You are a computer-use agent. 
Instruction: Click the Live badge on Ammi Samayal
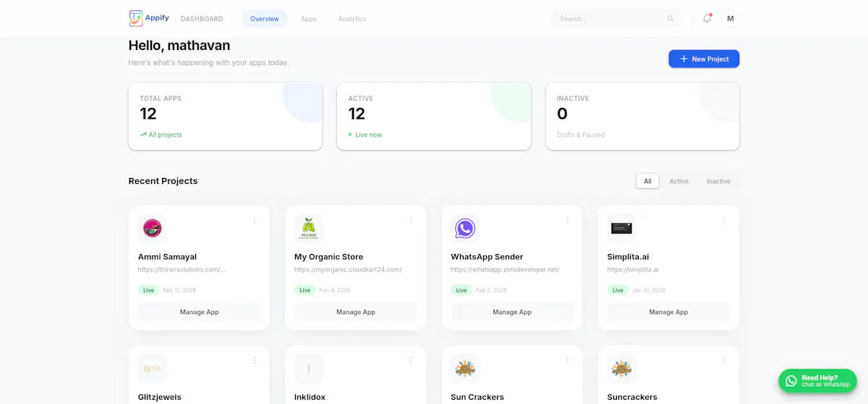pyautogui.click(x=148, y=290)
